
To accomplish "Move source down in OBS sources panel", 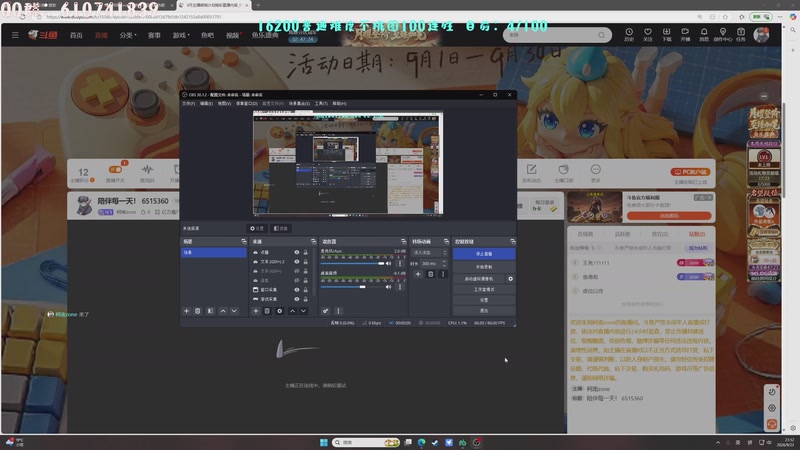I will [x=304, y=311].
